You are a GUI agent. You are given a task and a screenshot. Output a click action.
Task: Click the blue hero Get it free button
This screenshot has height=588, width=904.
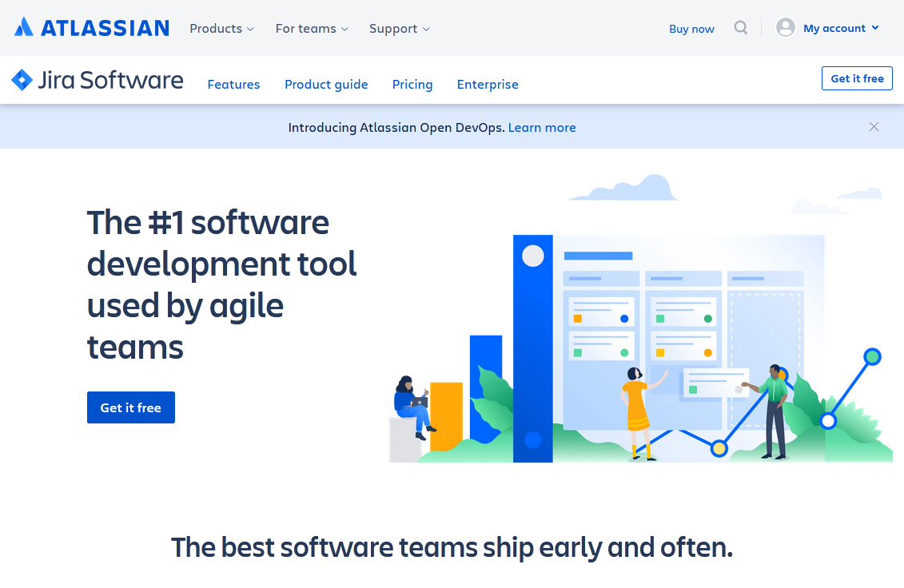[x=131, y=407]
